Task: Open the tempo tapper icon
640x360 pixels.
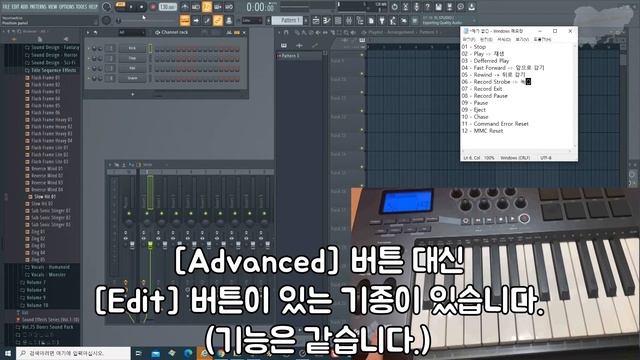Action: 392,20
